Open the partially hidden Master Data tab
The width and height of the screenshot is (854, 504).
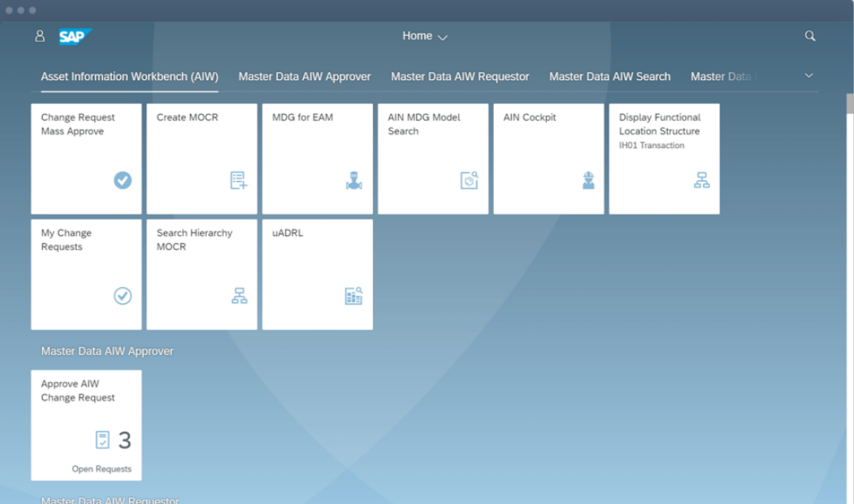722,77
